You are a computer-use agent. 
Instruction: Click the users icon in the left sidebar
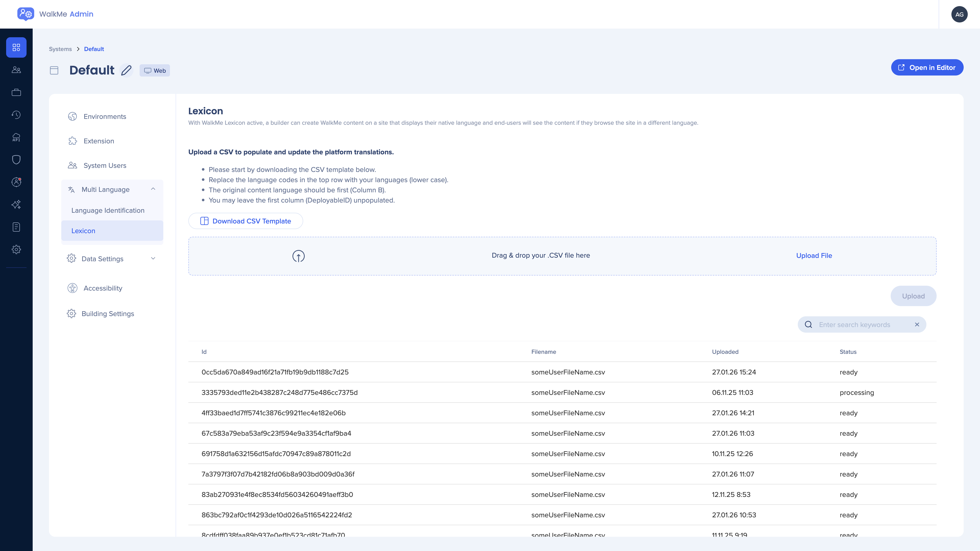click(x=16, y=70)
